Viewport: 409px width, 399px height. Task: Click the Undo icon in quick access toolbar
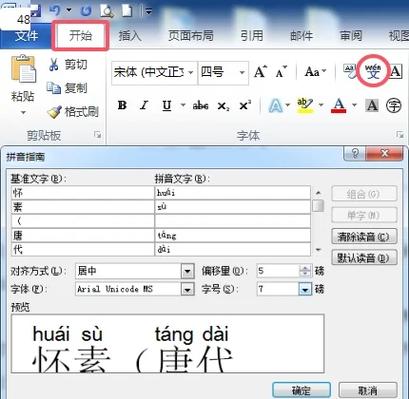tap(55, 10)
